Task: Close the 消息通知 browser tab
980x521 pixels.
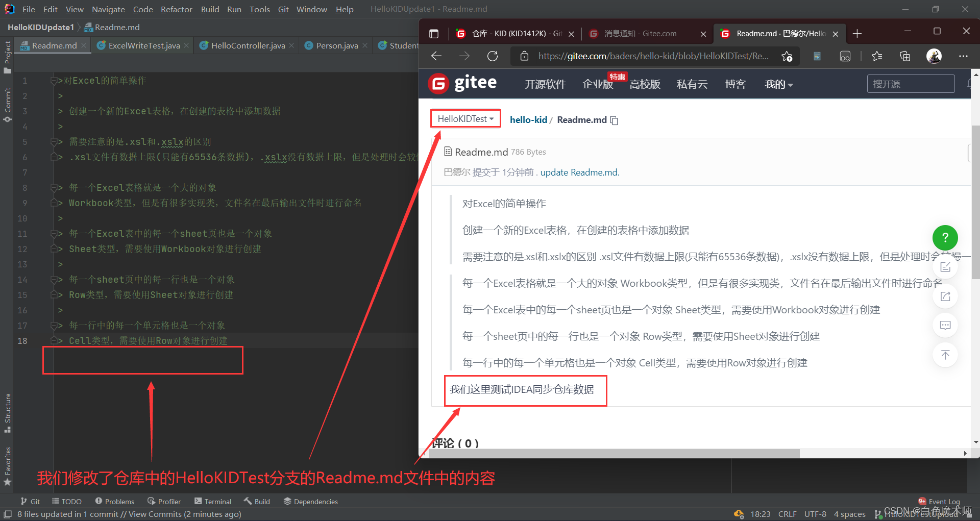Action: [703, 34]
